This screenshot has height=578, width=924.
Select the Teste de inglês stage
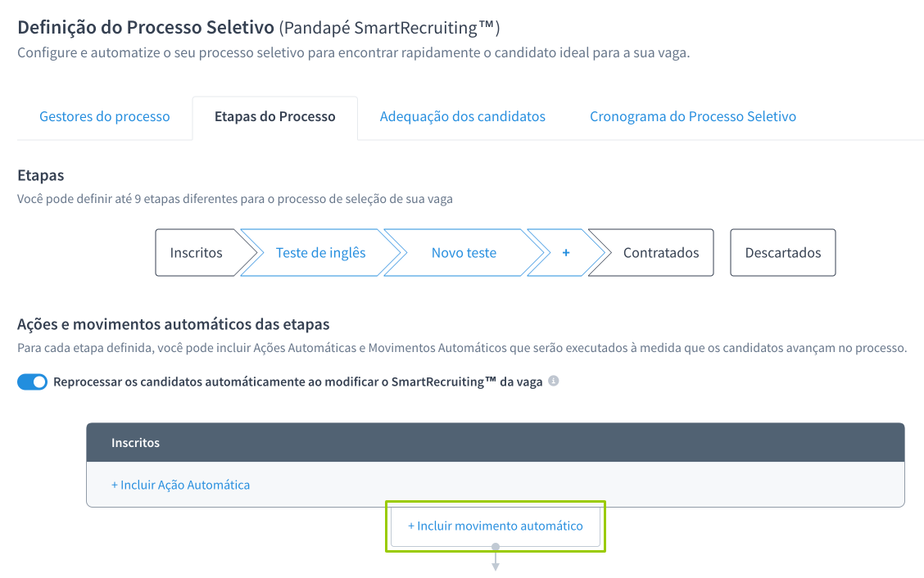[320, 252]
